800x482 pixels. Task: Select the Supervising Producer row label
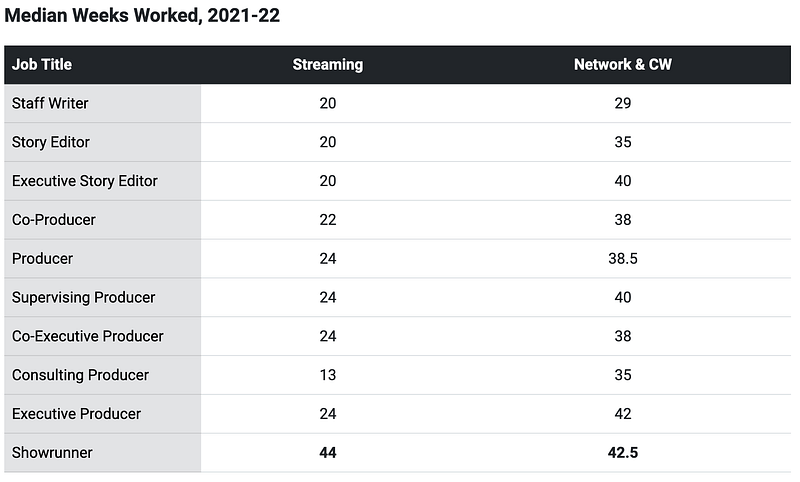pyautogui.click(x=83, y=297)
